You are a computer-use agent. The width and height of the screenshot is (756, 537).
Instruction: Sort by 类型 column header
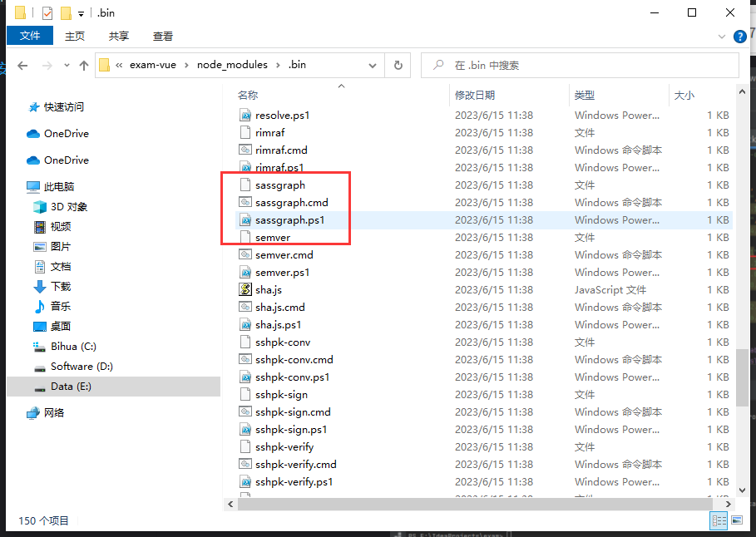click(x=585, y=96)
